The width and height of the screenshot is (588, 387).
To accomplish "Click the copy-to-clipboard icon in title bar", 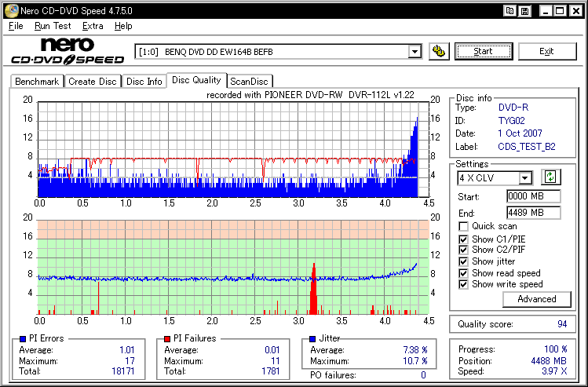I will [510, 11].
